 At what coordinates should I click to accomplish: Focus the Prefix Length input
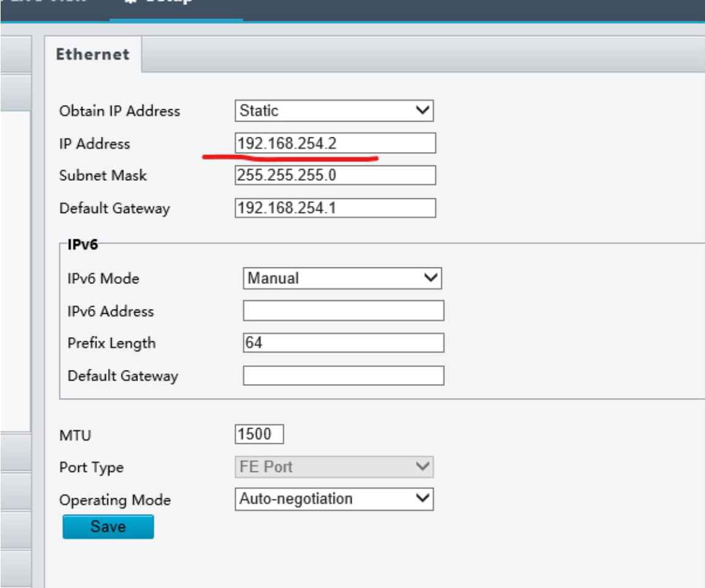click(343, 343)
